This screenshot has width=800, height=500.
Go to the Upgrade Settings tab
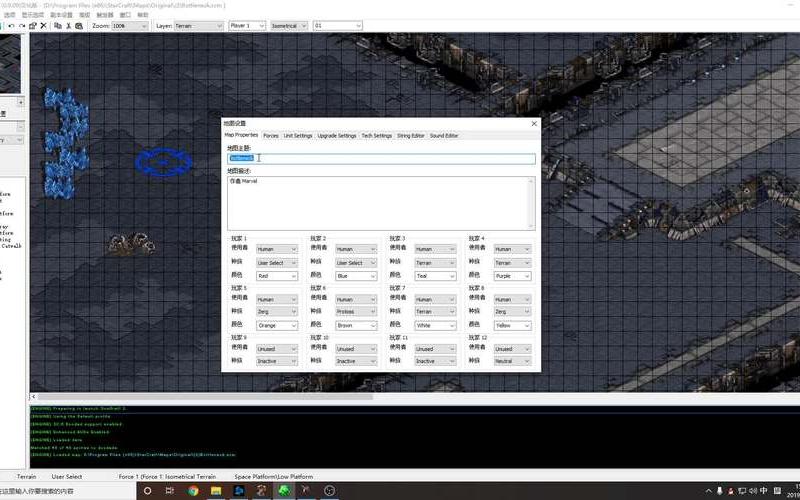(337, 135)
